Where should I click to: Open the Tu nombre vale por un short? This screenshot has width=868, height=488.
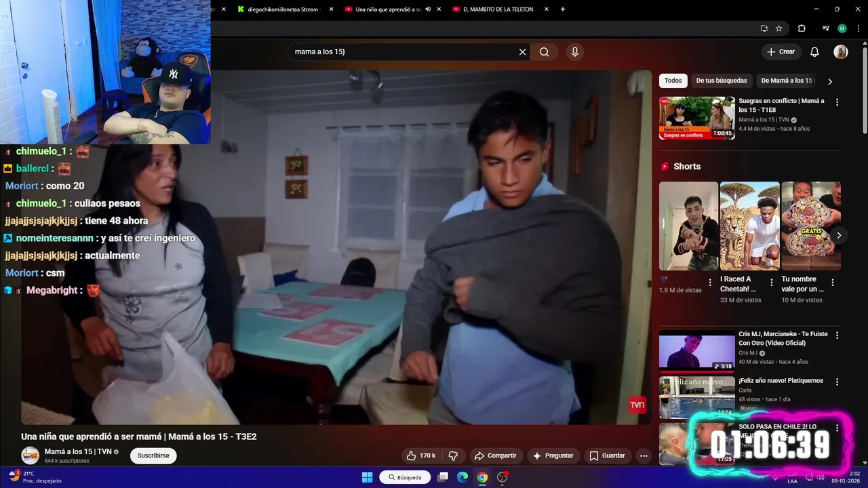pyautogui.click(x=812, y=226)
